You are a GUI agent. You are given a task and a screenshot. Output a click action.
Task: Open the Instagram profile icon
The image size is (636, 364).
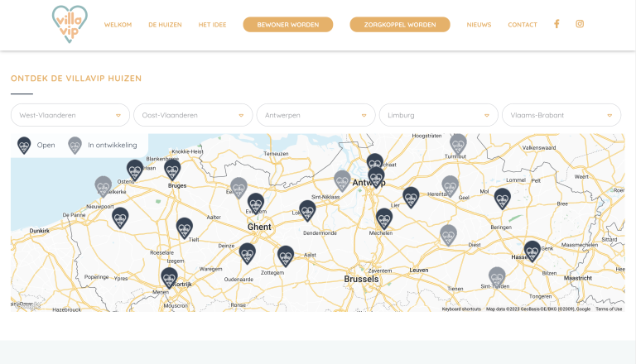(580, 24)
